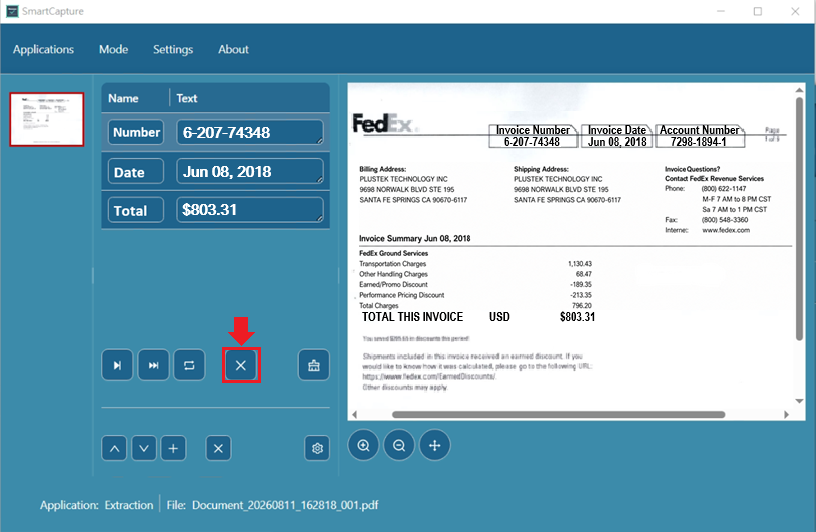Click the horizontal scrollbar of preview

pyautogui.click(x=558, y=415)
